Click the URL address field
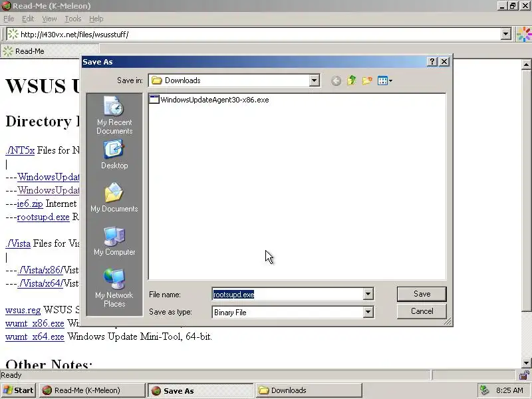This screenshot has height=399, width=532. coord(259,35)
